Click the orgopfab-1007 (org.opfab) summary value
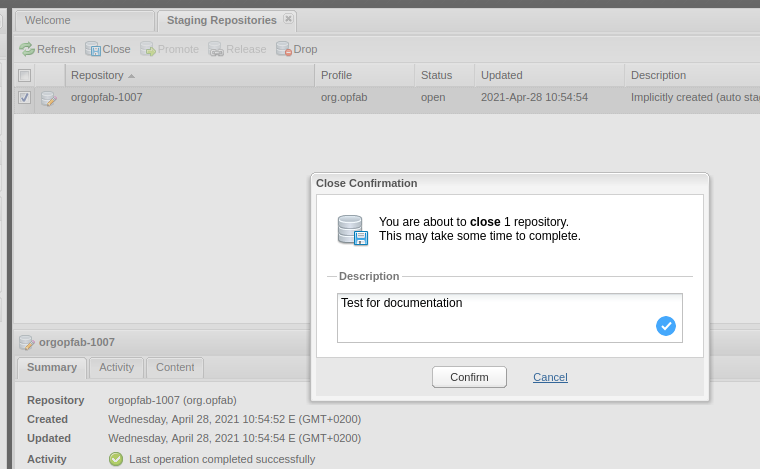Screen dimensions: 760x469 172,400
